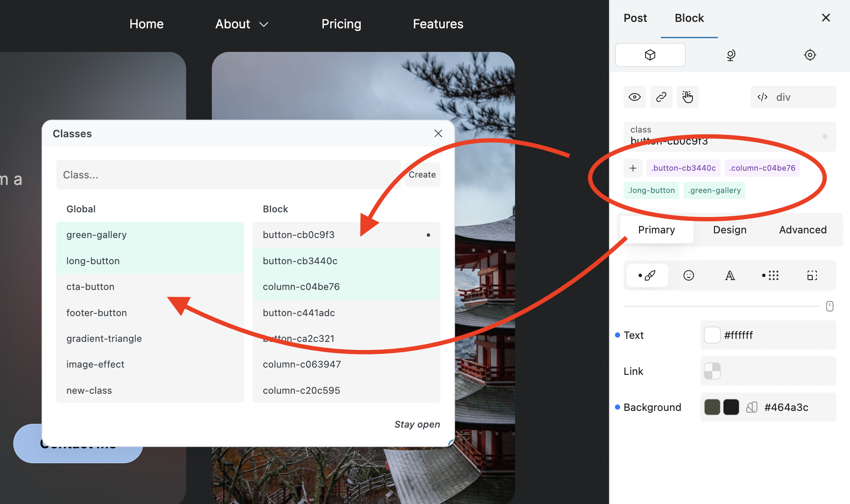Screen dimensions: 850x504
Task: Click the hand interaction icon button
Action: (x=687, y=97)
